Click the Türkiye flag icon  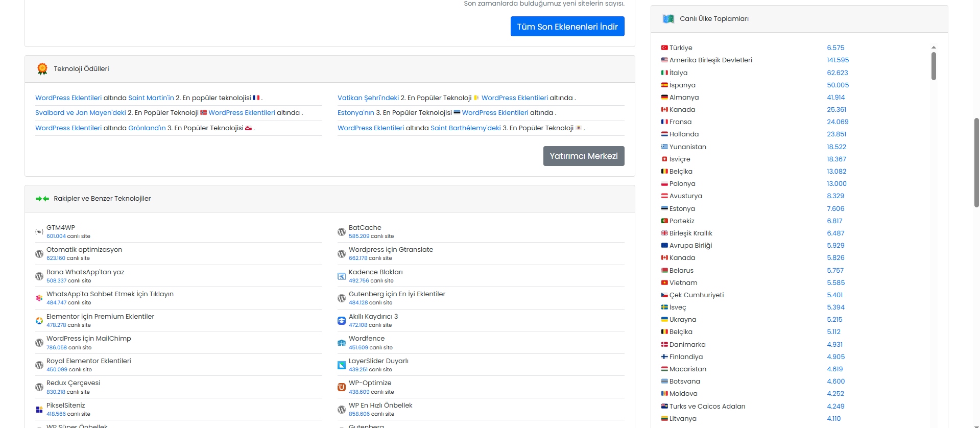[664, 47]
